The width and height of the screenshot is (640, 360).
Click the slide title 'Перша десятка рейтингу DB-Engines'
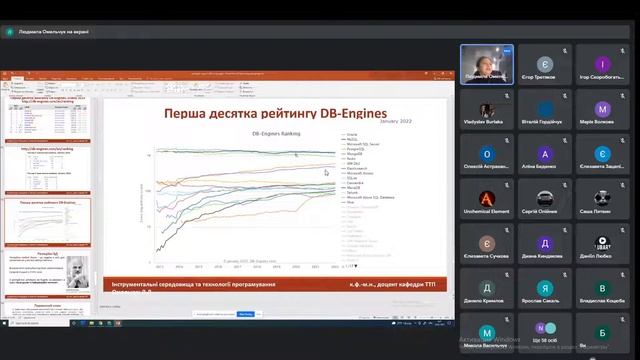pos(276,113)
